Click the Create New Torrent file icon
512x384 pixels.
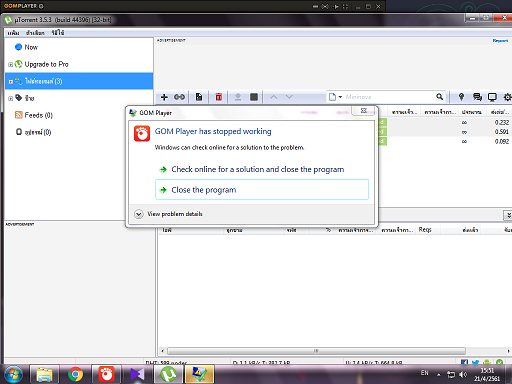(199, 97)
